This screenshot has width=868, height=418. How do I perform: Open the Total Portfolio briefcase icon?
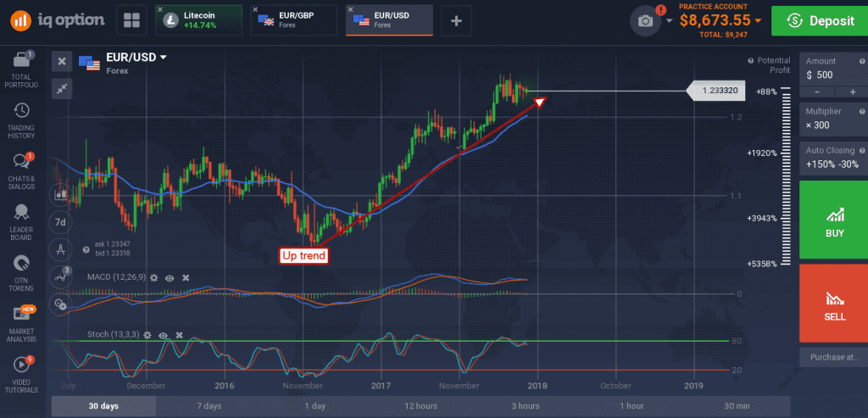pos(21,69)
